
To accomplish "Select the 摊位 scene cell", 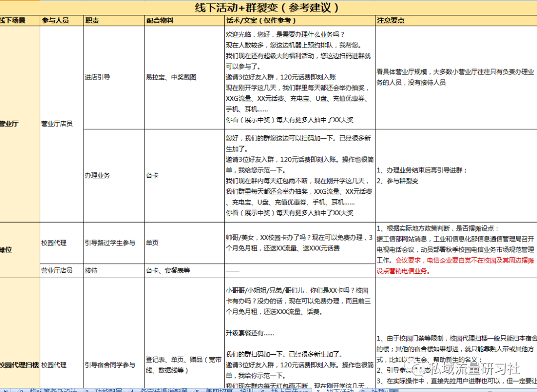I will [20, 250].
